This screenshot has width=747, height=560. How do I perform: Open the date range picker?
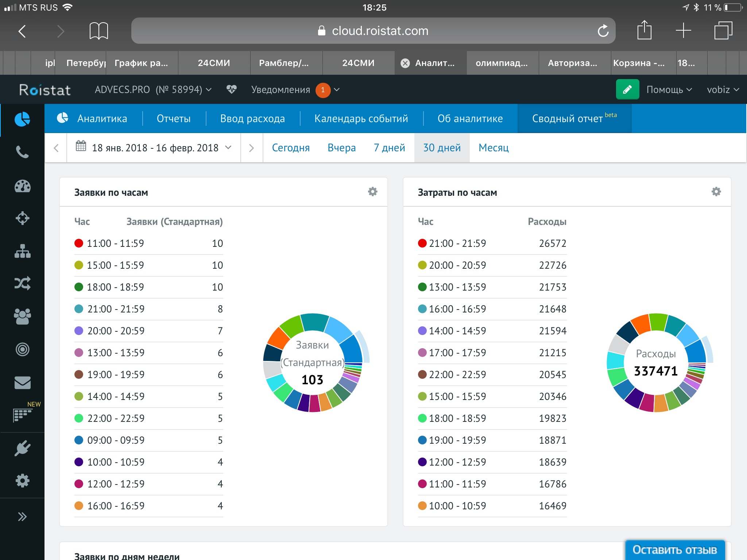point(154,148)
